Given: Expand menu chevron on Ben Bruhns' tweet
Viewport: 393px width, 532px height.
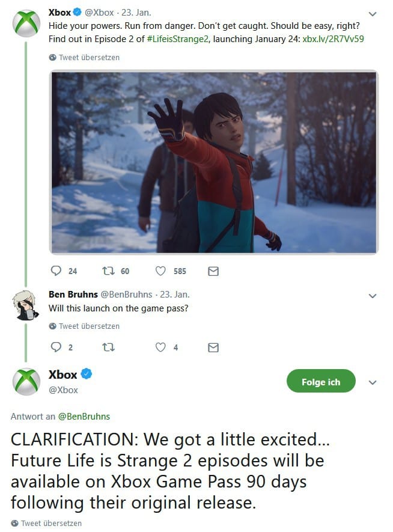Looking at the screenshot, I should (x=373, y=296).
